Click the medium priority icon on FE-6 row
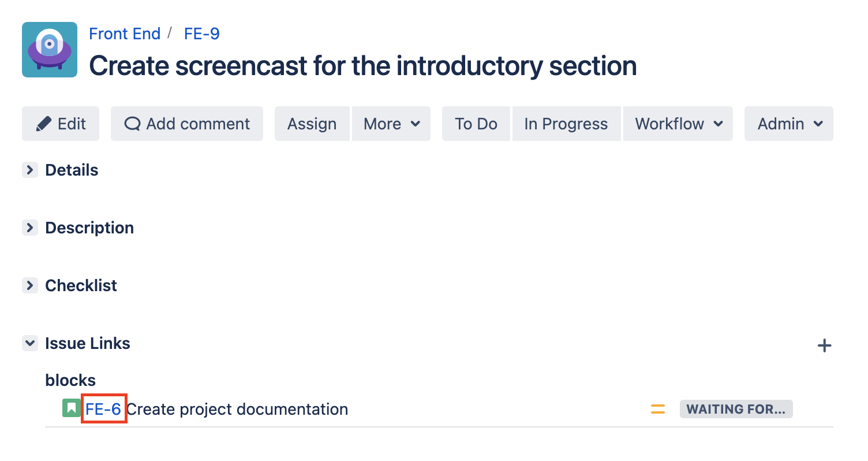The width and height of the screenshot is (868, 461). tap(658, 410)
